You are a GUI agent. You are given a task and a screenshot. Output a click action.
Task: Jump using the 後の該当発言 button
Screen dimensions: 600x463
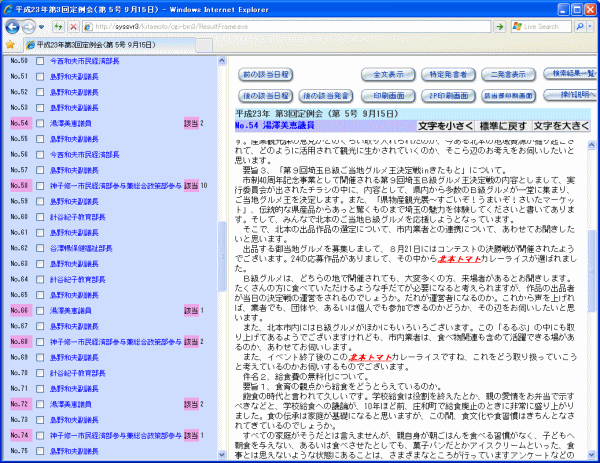pos(326,96)
